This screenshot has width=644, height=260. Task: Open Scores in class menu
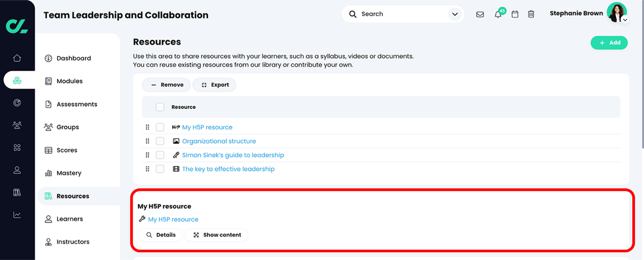pos(67,150)
